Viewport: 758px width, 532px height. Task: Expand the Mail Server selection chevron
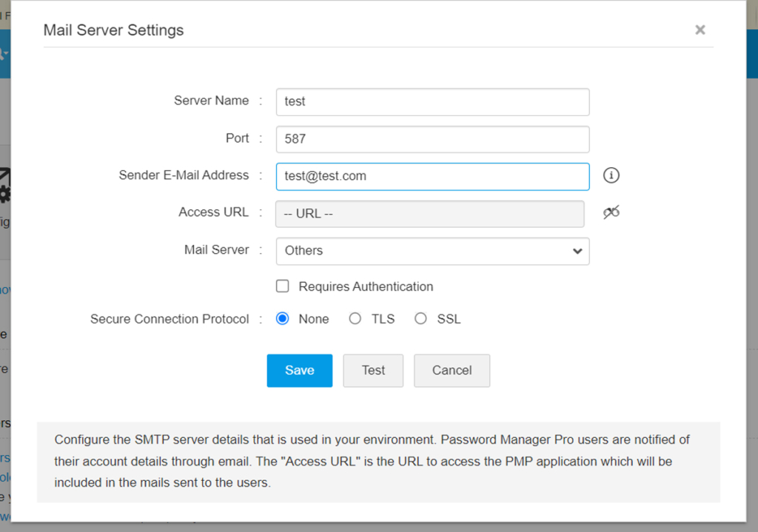click(577, 251)
